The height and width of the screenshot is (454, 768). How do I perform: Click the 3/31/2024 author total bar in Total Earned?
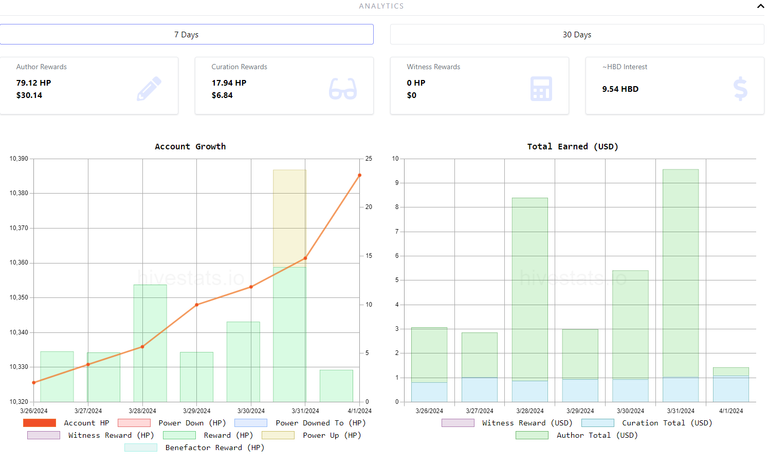(680, 273)
